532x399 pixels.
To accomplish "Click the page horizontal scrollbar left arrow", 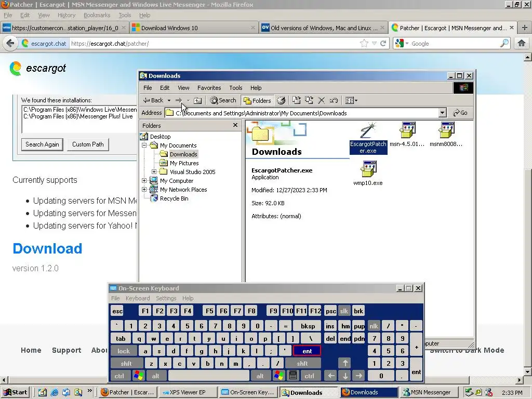I will [x=4, y=380].
